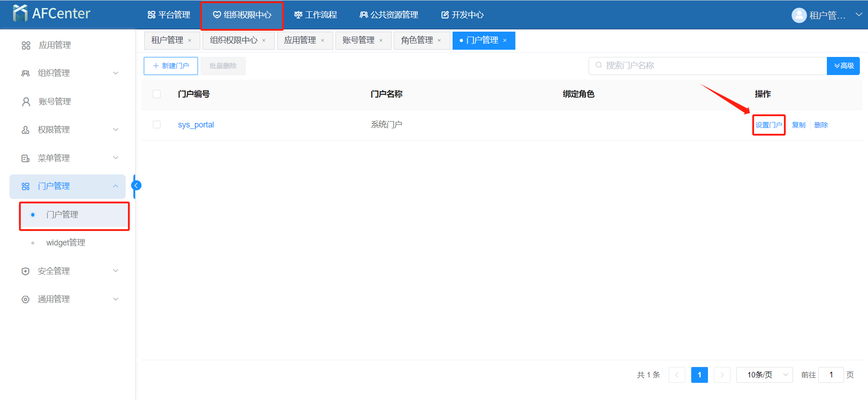Go to next page arrow
This screenshot has width=868, height=400.
point(722,375)
